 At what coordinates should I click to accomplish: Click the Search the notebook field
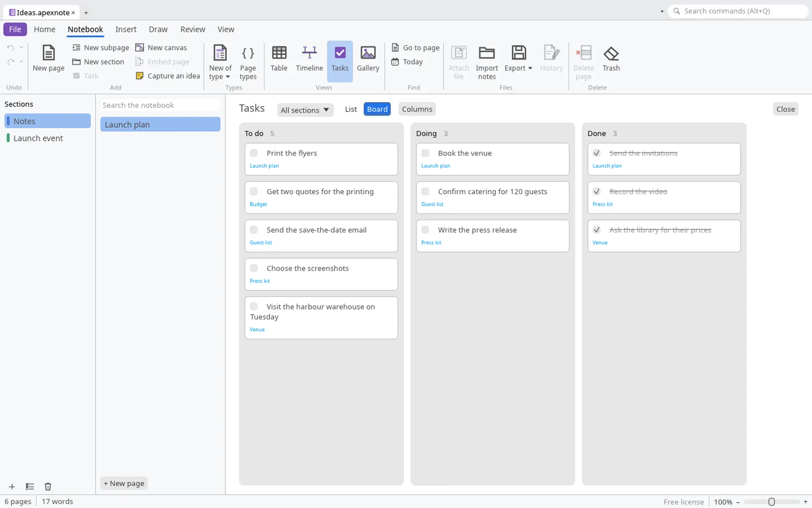160,105
